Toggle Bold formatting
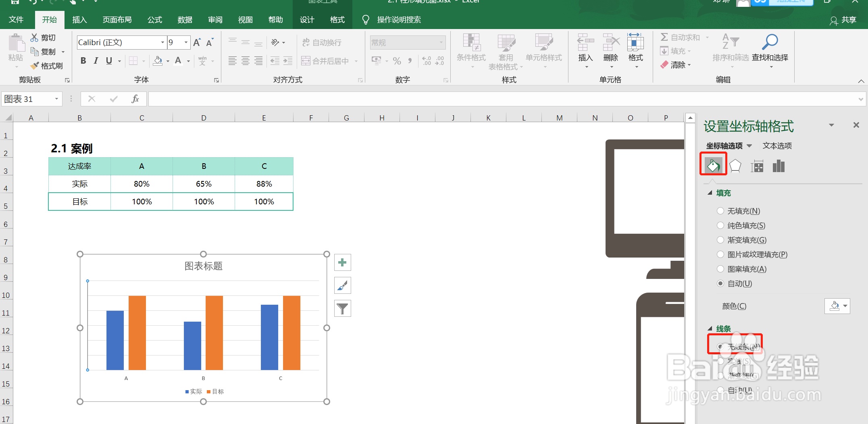This screenshot has height=424, width=868. pyautogui.click(x=83, y=61)
